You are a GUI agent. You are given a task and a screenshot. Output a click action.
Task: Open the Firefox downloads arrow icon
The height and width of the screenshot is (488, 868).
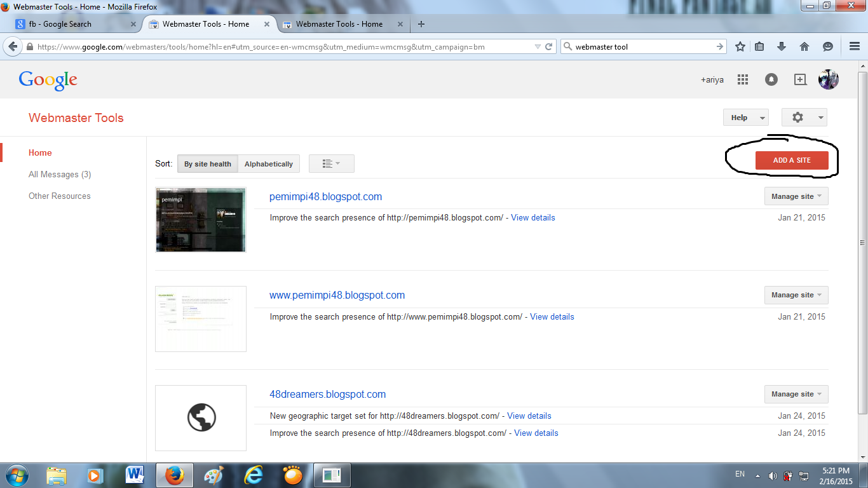coord(782,46)
